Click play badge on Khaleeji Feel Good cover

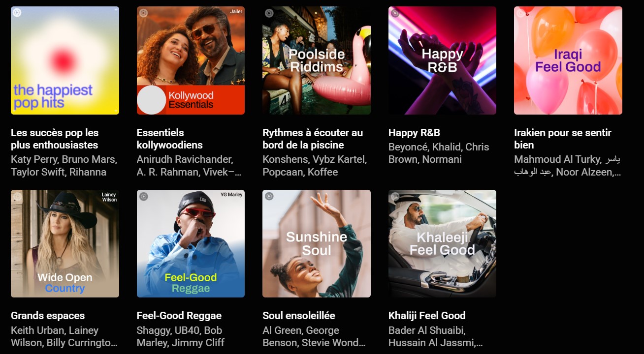395,196
